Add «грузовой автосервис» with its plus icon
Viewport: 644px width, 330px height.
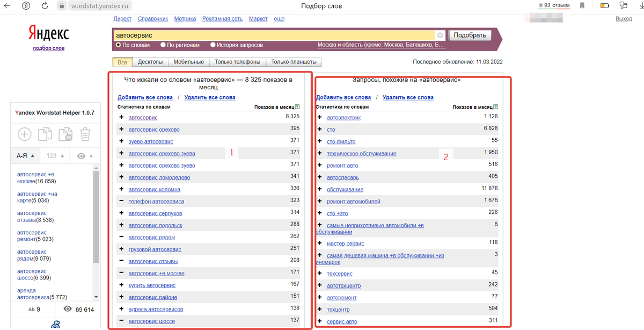[x=121, y=249]
